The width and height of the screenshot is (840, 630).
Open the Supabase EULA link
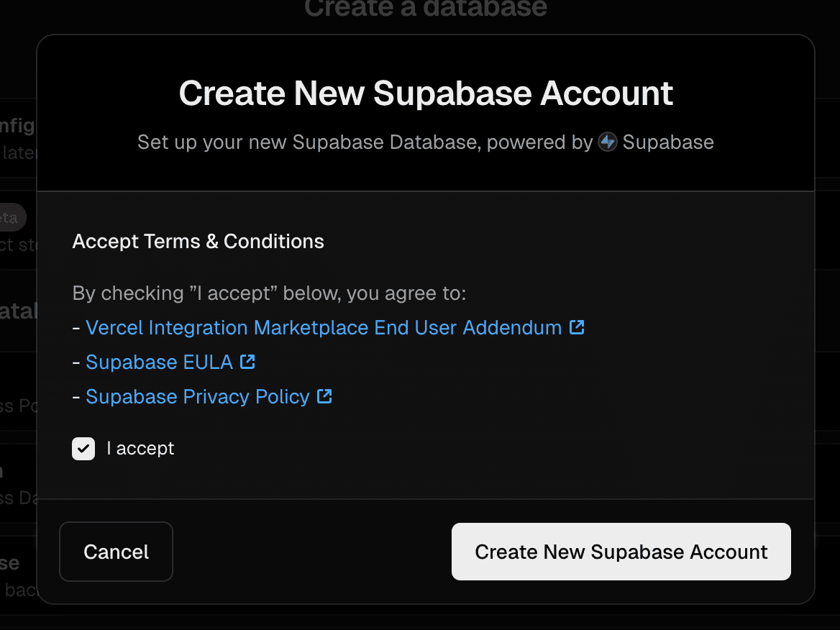(x=159, y=362)
